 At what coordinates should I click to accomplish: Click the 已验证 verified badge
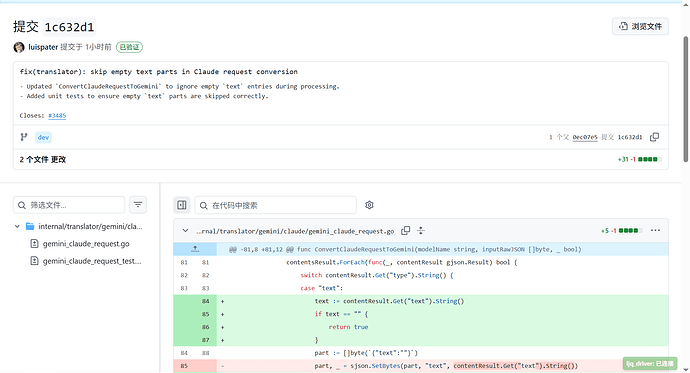[129, 47]
